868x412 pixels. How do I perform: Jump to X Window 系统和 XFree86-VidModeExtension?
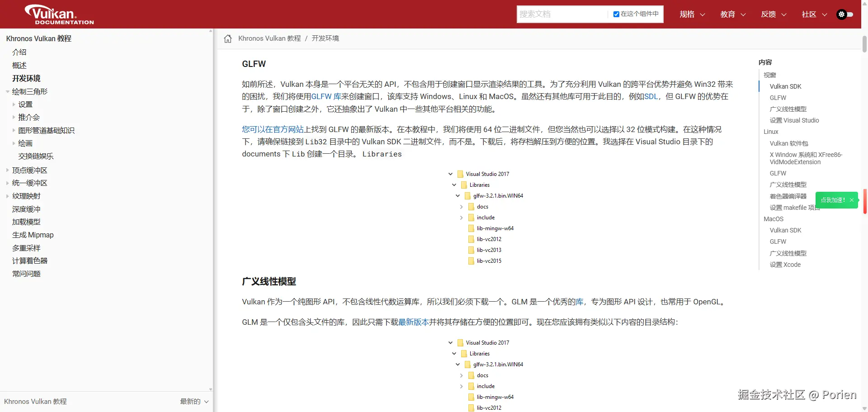coord(806,158)
